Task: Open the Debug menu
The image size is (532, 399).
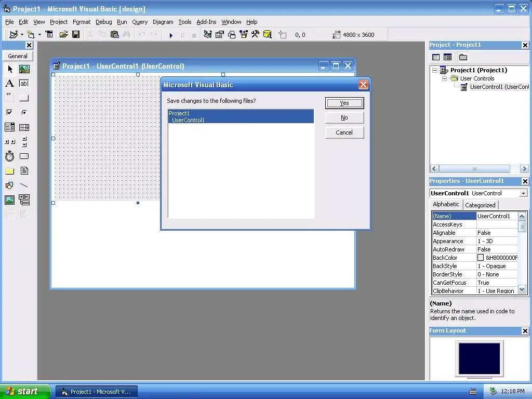Action: [x=103, y=22]
